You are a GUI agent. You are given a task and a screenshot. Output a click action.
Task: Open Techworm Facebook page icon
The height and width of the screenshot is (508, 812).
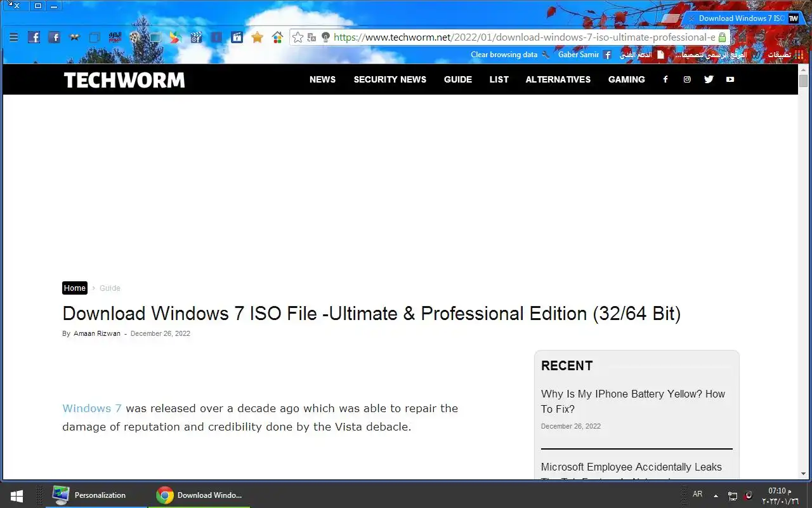click(x=665, y=79)
